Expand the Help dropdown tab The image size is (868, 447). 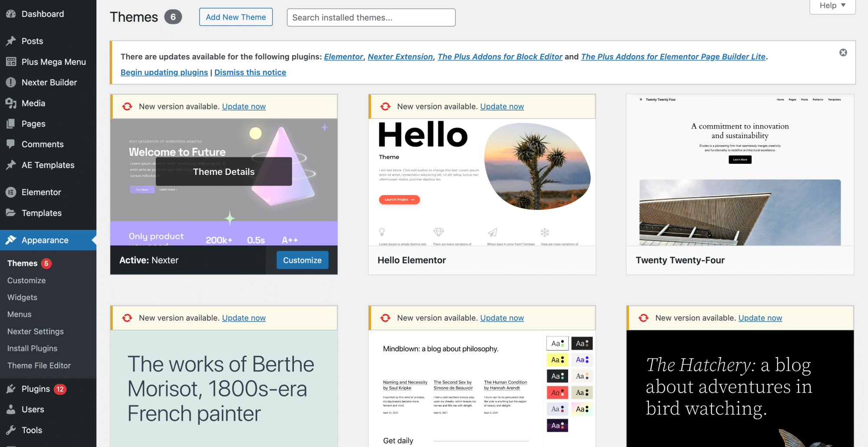pyautogui.click(x=832, y=6)
